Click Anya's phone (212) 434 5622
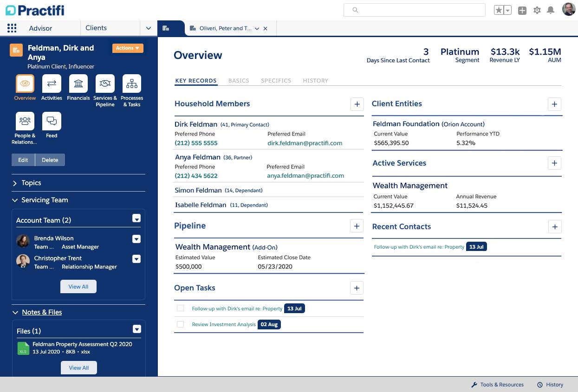Screen dimensions: 578x392 coord(196,176)
